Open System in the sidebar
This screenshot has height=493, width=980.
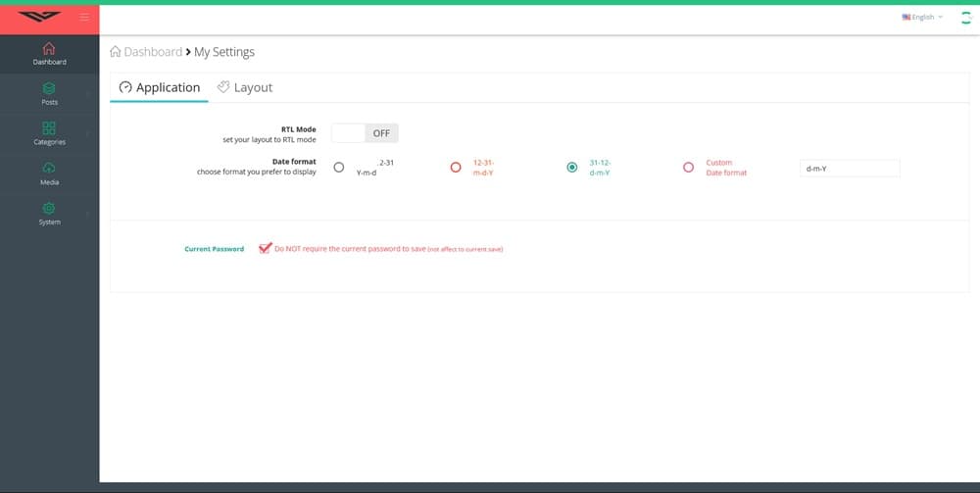click(x=49, y=214)
